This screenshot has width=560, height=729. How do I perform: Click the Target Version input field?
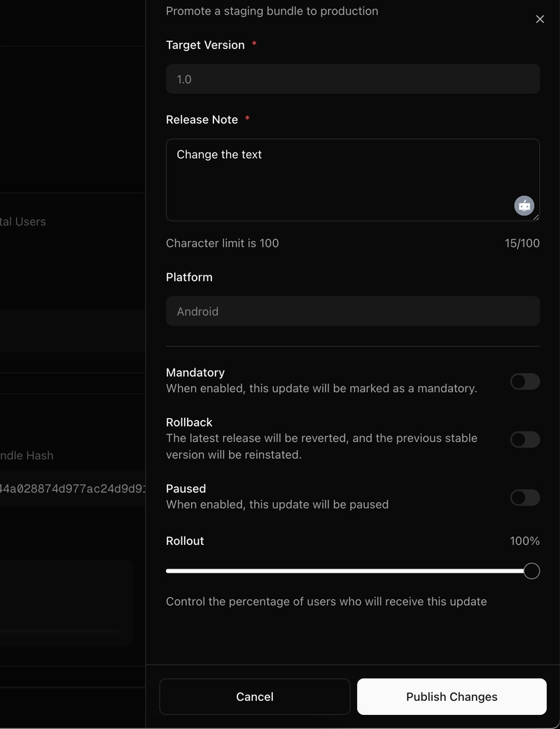(x=352, y=79)
